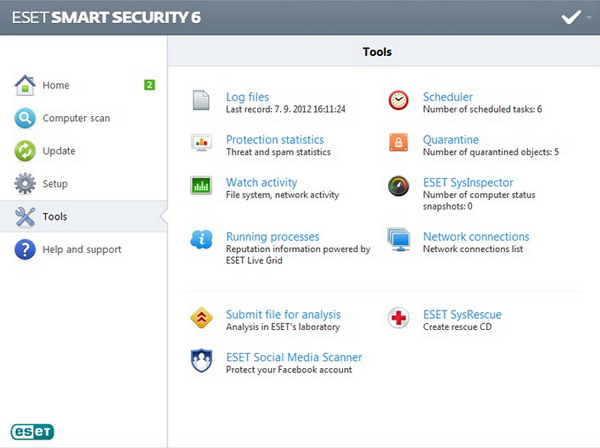Viewport: 600px width, 448px height.
Task: Open Help and support section
Action: (x=82, y=249)
